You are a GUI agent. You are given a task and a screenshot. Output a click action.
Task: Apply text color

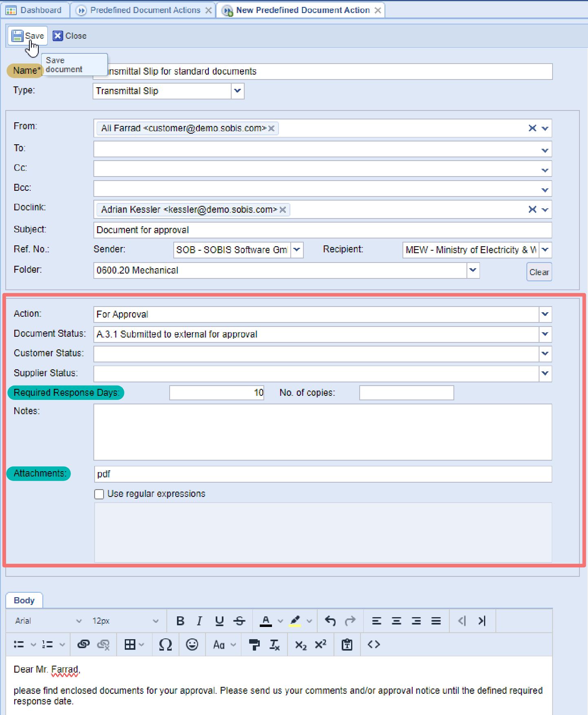[x=266, y=621]
